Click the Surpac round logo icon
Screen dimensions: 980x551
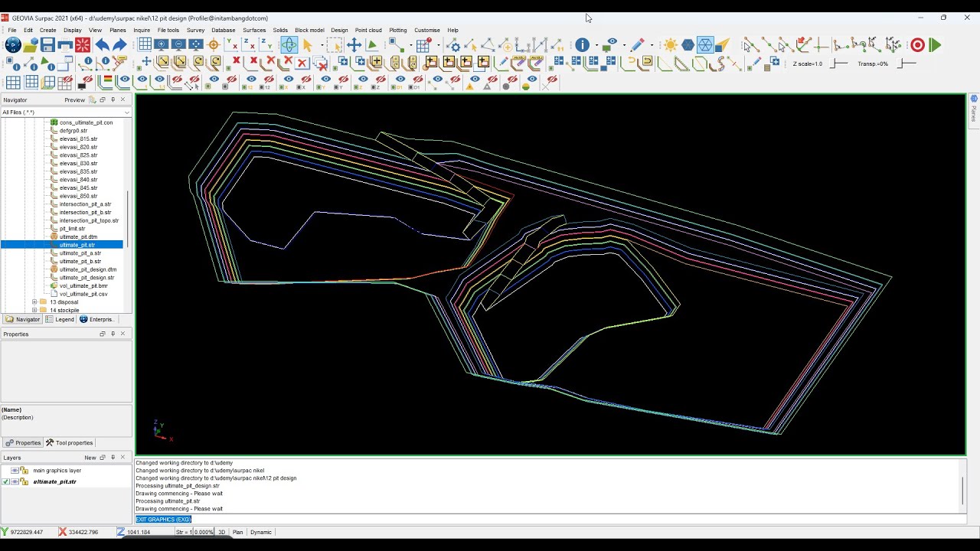(x=12, y=45)
